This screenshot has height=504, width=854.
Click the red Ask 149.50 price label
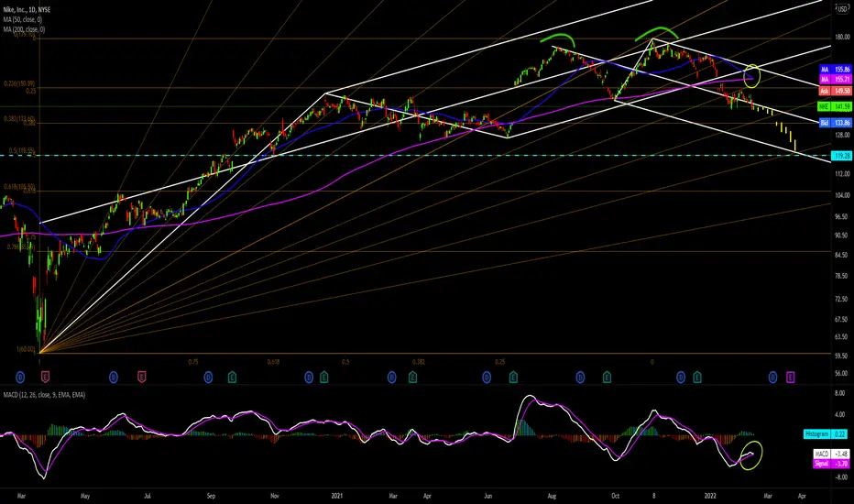[x=835, y=91]
